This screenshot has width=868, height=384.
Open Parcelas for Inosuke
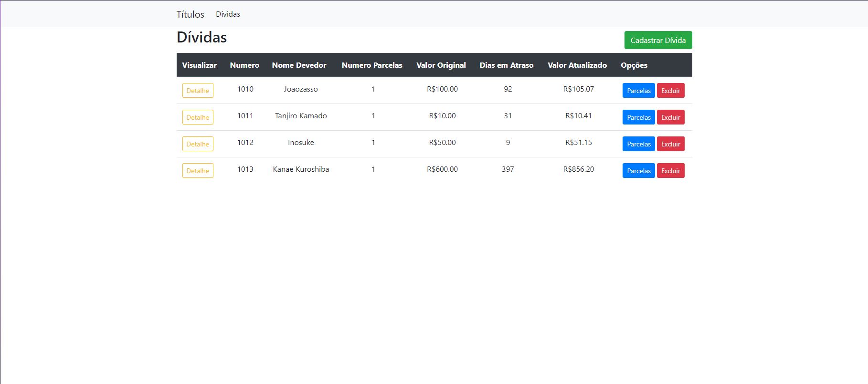pyautogui.click(x=638, y=144)
